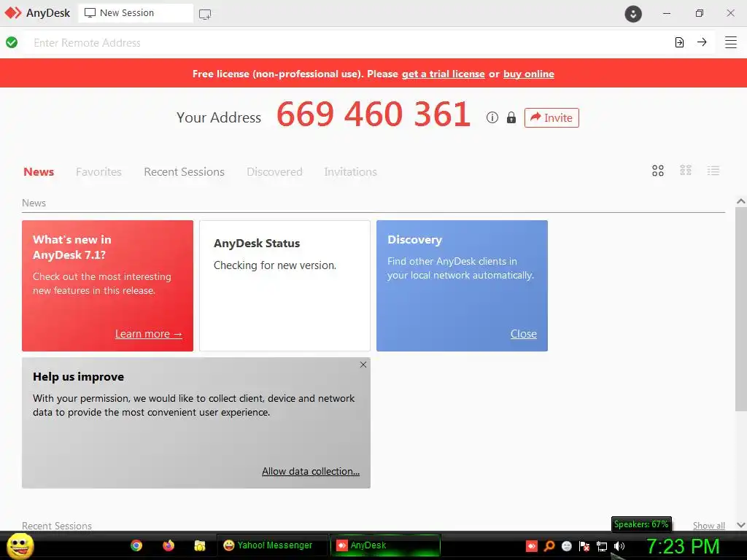Select the large tiles view icon

(658, 171)
